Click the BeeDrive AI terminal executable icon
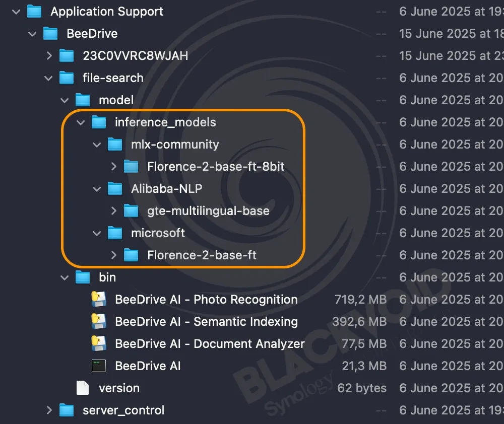Viewport: 504px width, 424px height. click(99, 366)
